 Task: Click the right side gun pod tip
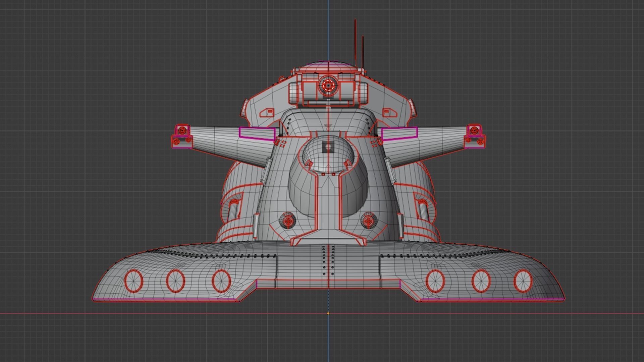coord(475,136)
